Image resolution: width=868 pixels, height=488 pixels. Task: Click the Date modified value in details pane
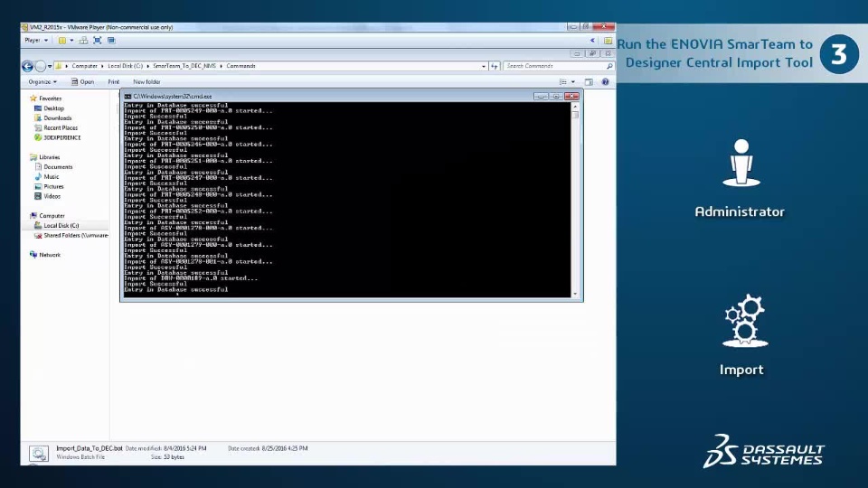coord(184,448)
